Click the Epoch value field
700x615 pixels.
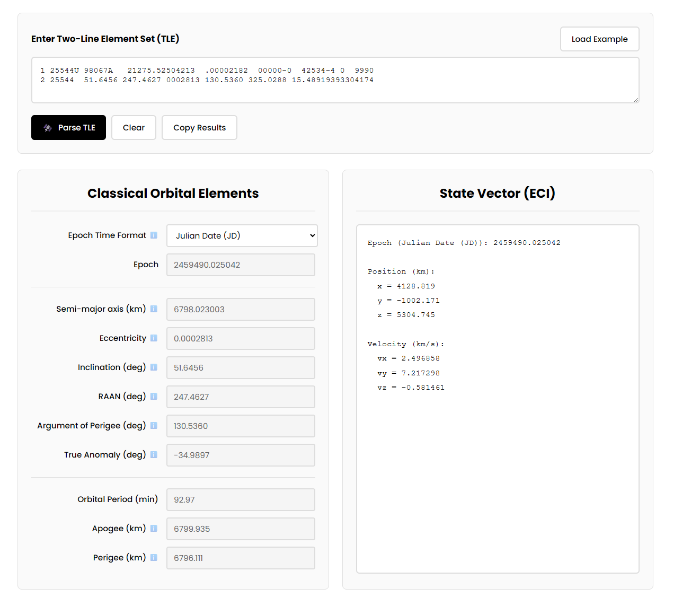pos(241,265)
